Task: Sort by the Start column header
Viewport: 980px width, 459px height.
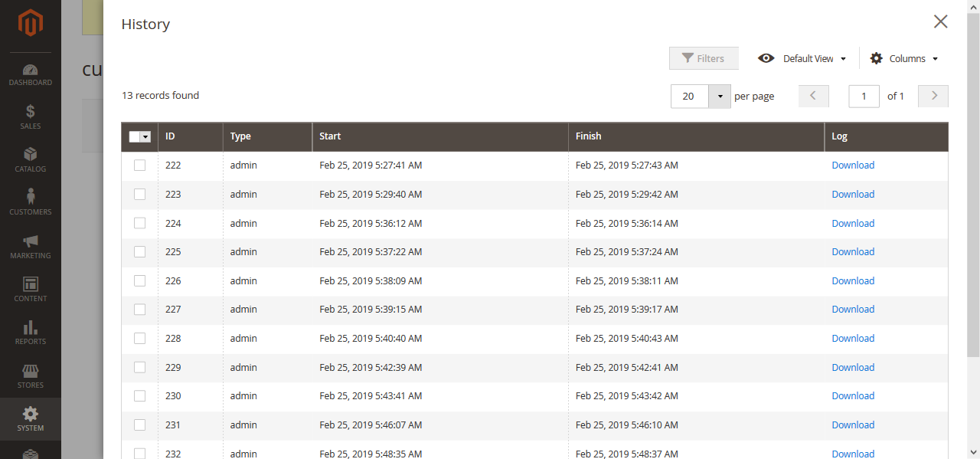Action: tap(330, 136)
